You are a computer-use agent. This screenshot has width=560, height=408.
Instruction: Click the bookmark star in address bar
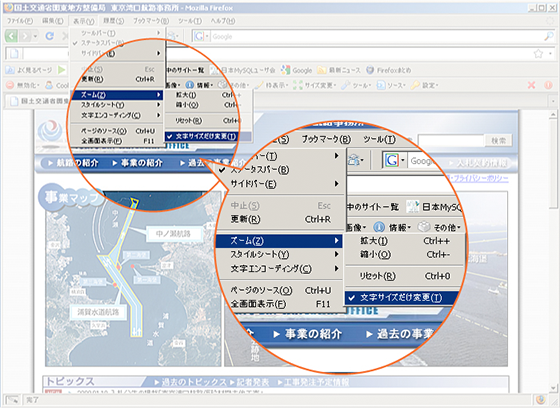[x=538, y=54]
